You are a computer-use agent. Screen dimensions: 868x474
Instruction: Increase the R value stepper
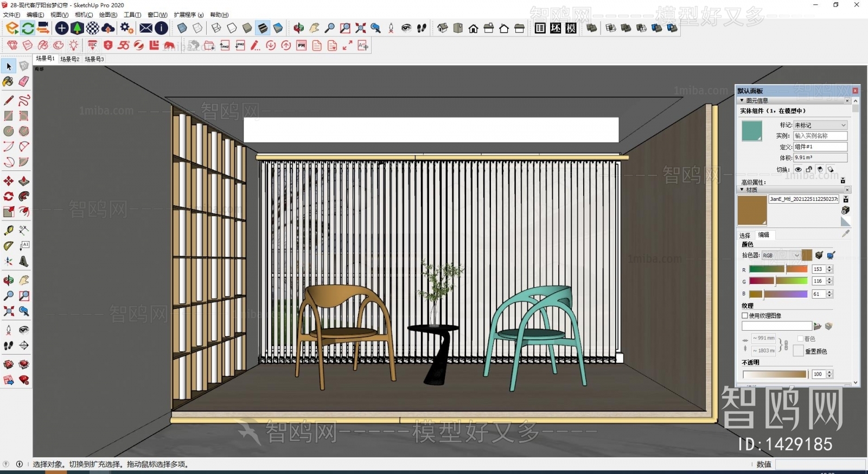[x=829, y=267]
